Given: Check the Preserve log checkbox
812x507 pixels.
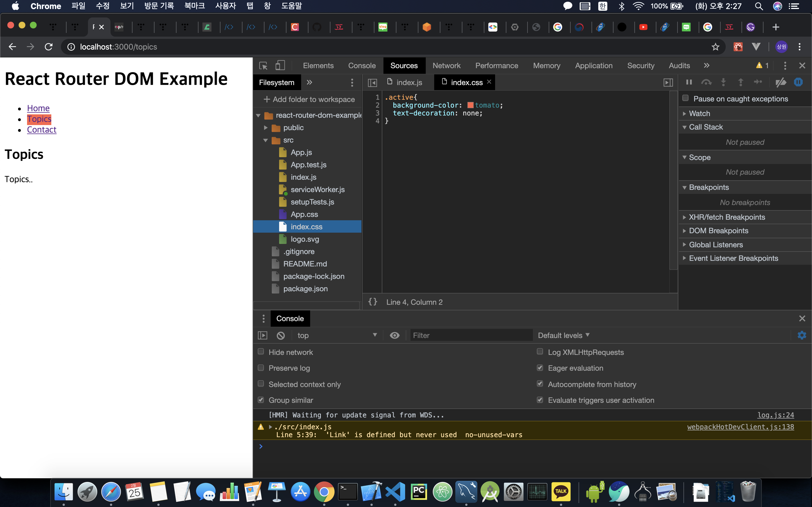Looking at the screenshot, I should (x=261, y=368).
